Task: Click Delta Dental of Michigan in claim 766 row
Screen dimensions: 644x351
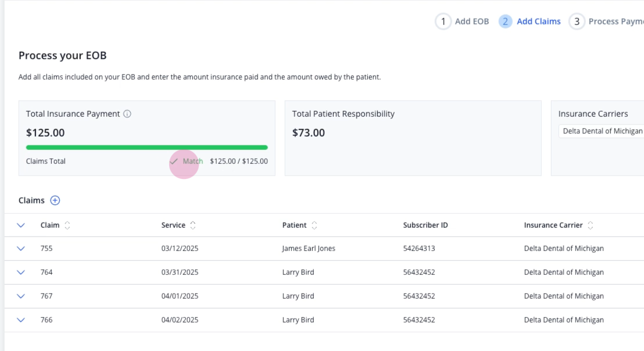Action: pyautogui.click(x=564, y=320)
